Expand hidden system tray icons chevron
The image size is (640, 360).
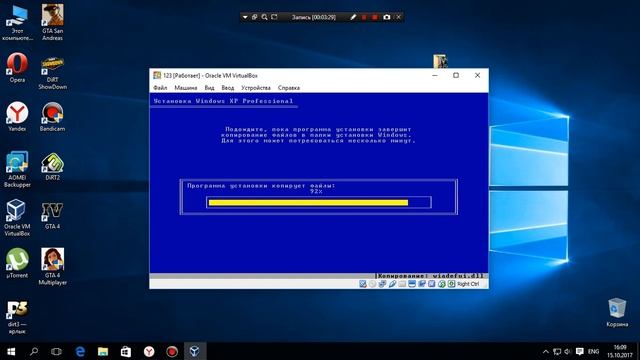click(546, 351)
